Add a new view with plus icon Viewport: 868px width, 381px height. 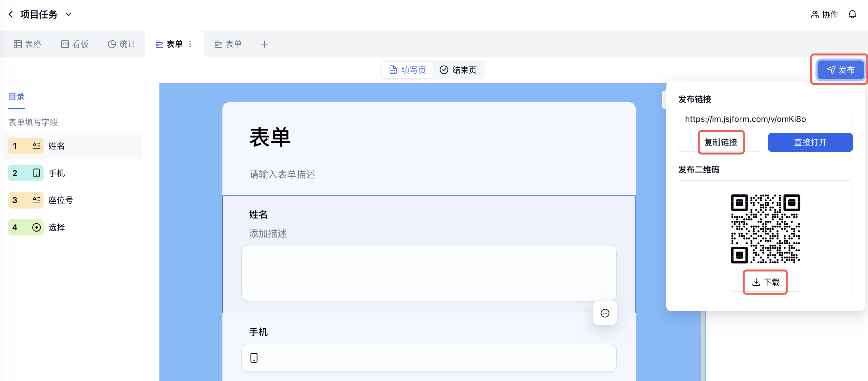pos(264,44)
